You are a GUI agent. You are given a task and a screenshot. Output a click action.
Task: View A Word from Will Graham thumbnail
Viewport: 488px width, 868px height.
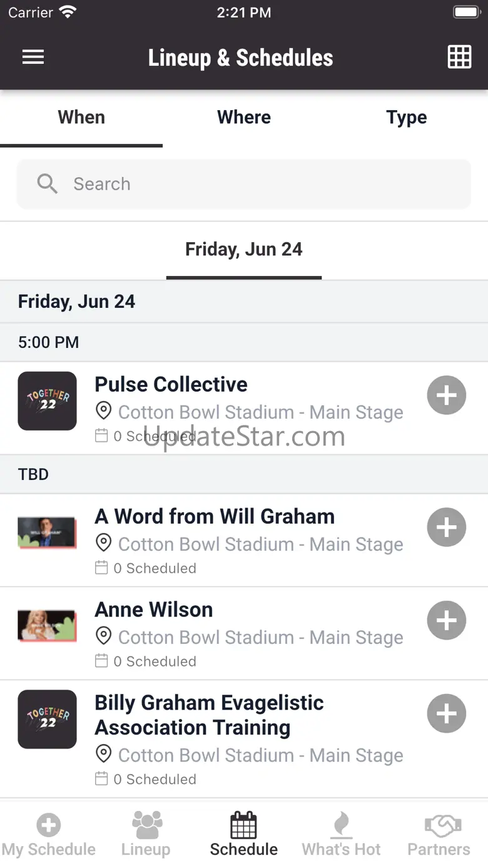point(48,533)
